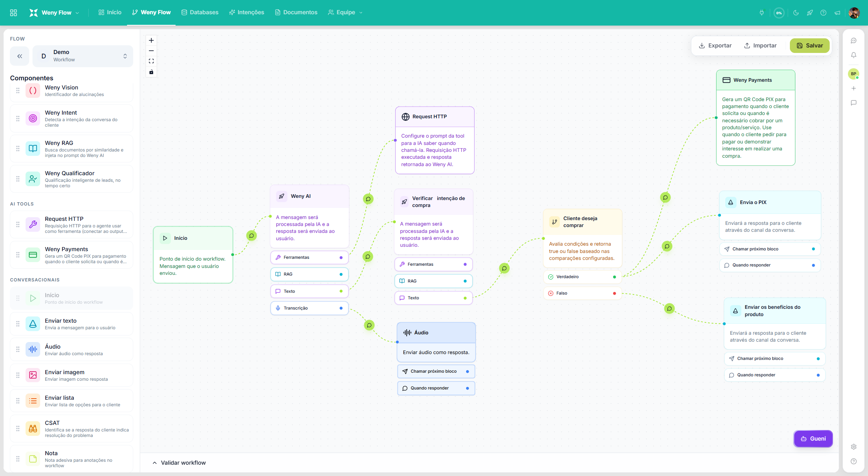Open notifications bell in right sidebar
Viewport: 868px width, 476px height.
pyautogui.click(x=854, y=55)
